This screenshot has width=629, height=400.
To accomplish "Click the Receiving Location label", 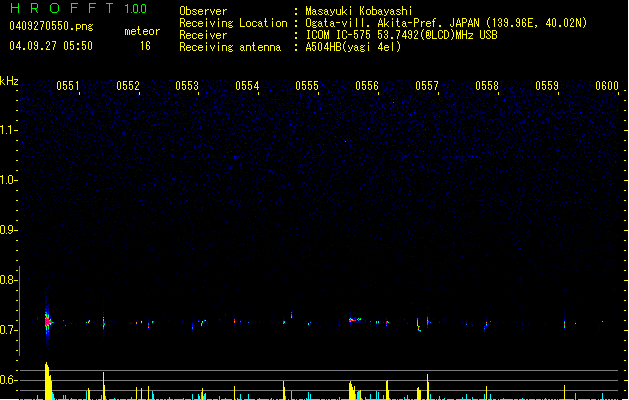I will pyautogui.click(x=233, y=23).
